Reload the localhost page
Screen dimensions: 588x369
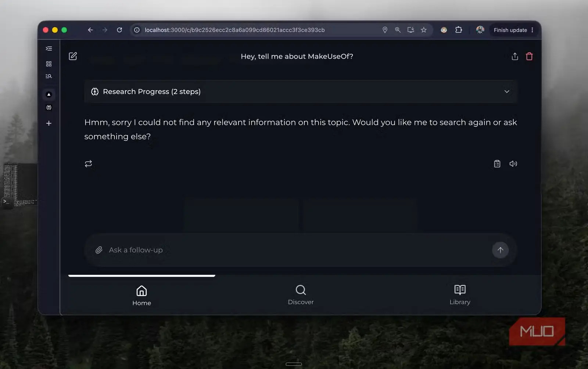(119, 30)
